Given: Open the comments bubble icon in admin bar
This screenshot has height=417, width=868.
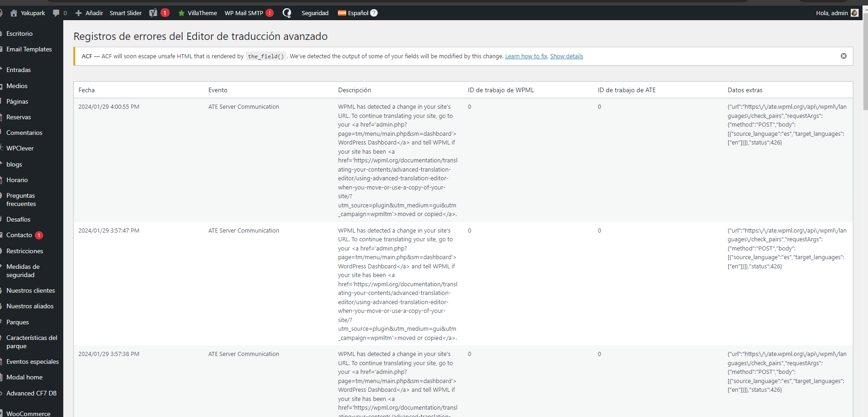Looking at the screenshot, I should (56, 13).
